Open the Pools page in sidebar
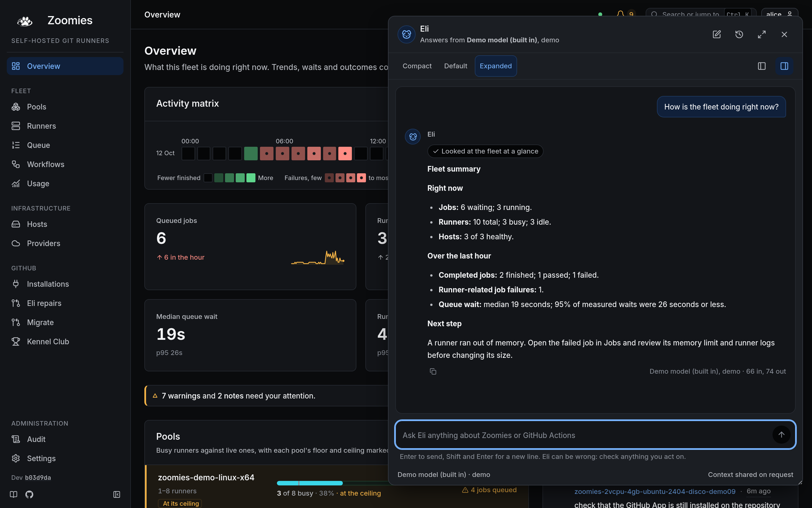This screenshot has height=508, width=812. click(x=65, y=107)
